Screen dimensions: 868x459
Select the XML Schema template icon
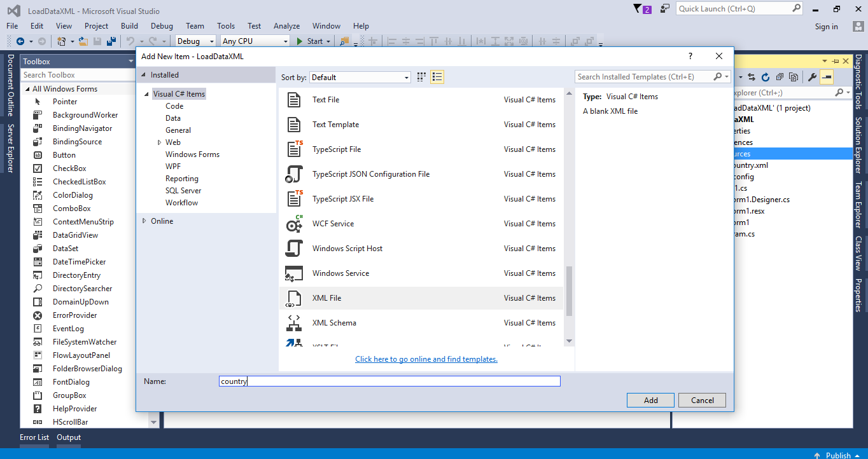[x=293, y=323]
